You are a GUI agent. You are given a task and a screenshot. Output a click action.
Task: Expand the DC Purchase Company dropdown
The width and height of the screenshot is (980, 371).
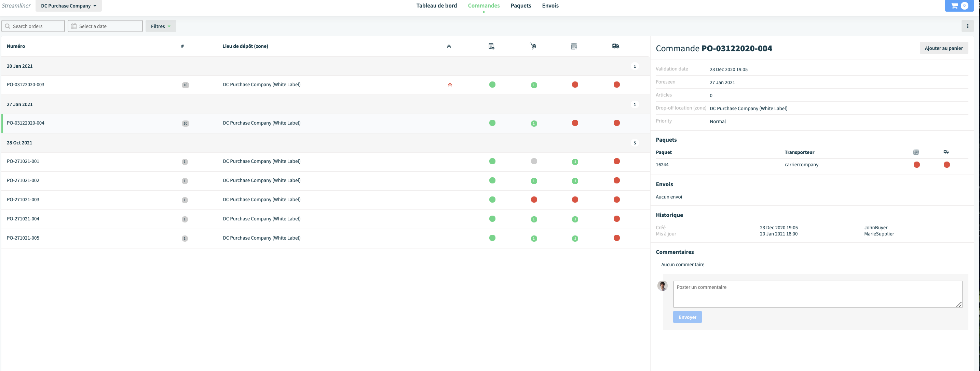[68, 6]
